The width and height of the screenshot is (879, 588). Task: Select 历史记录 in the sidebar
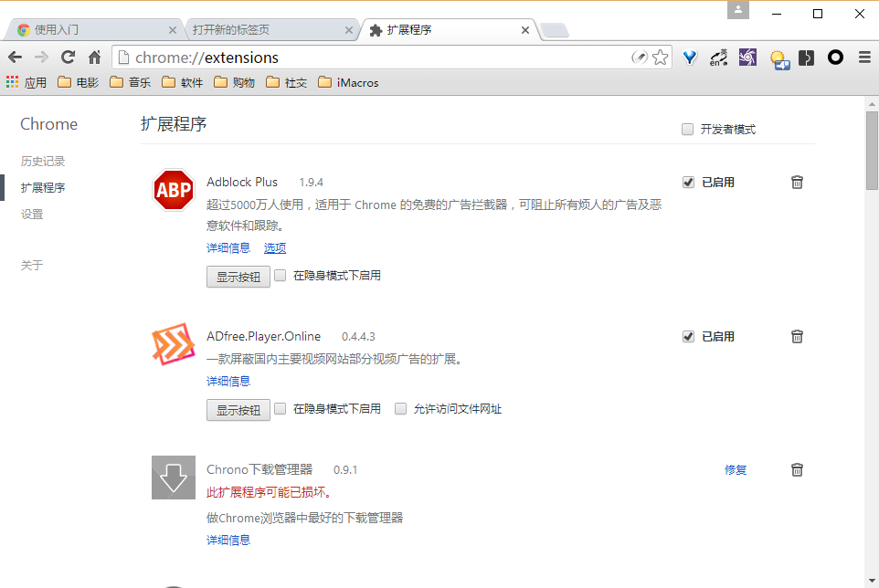(x=43, y=162)
